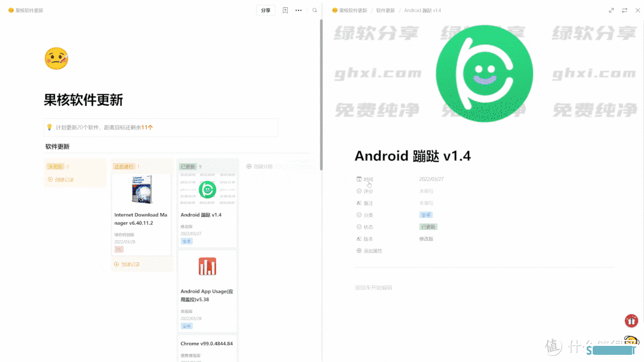Click the 版本 property text icon
This screenshot has width=644, height=362.
(x=359, y=239)
